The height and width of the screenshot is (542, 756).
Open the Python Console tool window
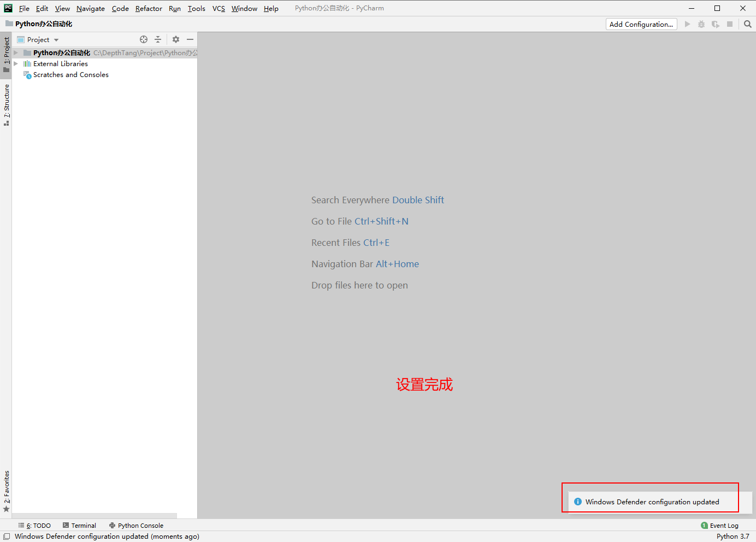click(x=136, y=526)
